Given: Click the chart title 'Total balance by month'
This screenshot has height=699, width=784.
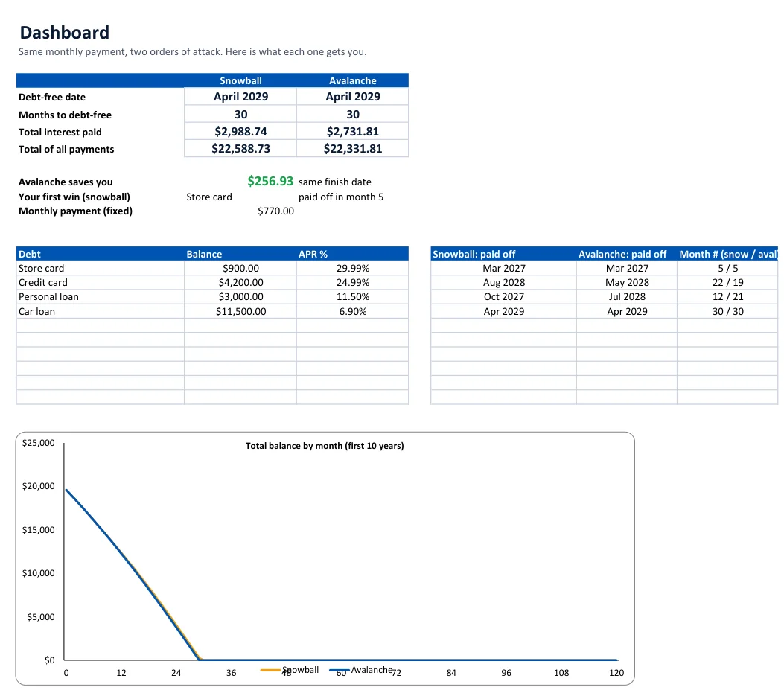Looking at the screenshot, I should [325, 446].
